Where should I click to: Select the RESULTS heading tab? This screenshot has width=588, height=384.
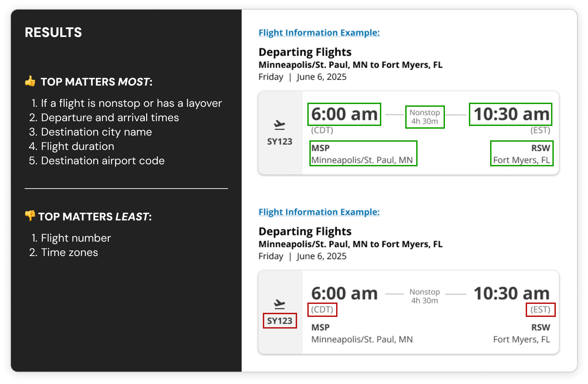click(x=53, y=33)
